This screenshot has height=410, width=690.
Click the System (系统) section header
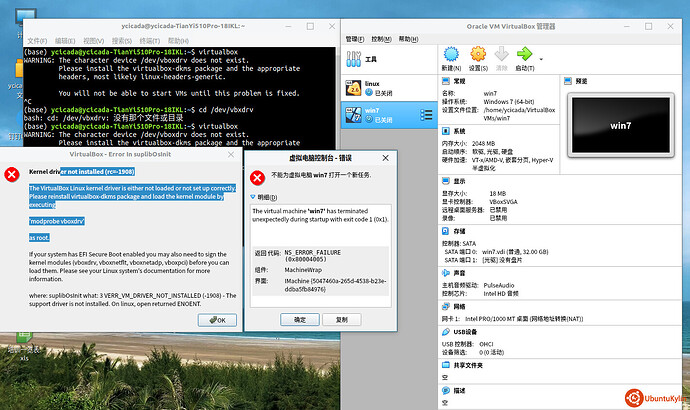click(459, 131)
